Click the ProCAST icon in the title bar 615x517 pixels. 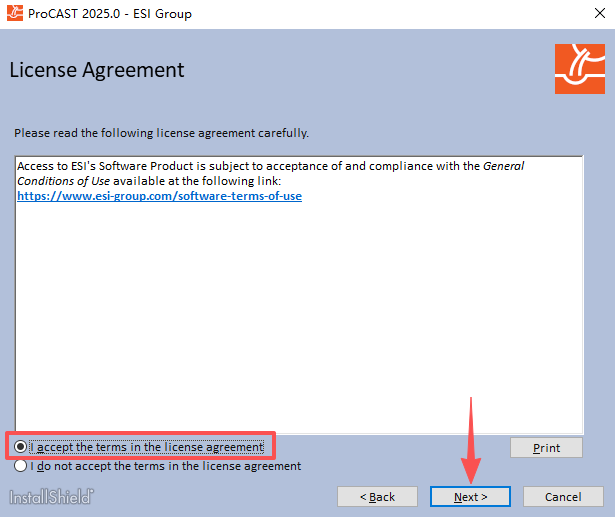(15, 14)
